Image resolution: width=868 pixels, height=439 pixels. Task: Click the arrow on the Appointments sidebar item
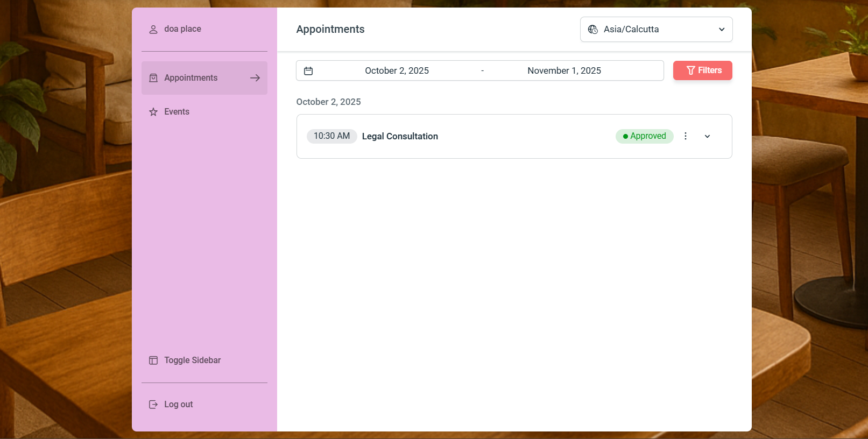click(255, 78)
